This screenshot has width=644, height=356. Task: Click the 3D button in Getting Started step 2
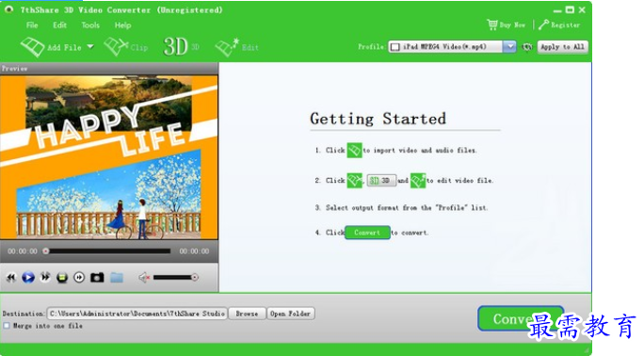381,180
